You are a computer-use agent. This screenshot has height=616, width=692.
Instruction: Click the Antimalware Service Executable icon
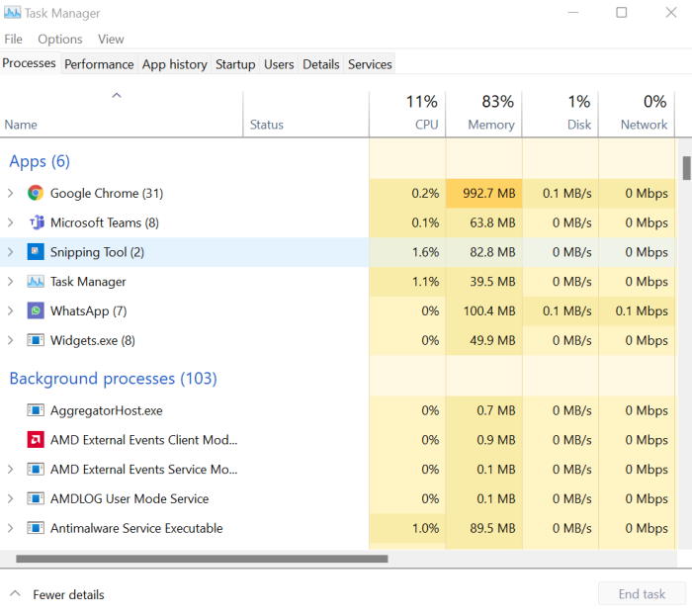coord(36,528)
